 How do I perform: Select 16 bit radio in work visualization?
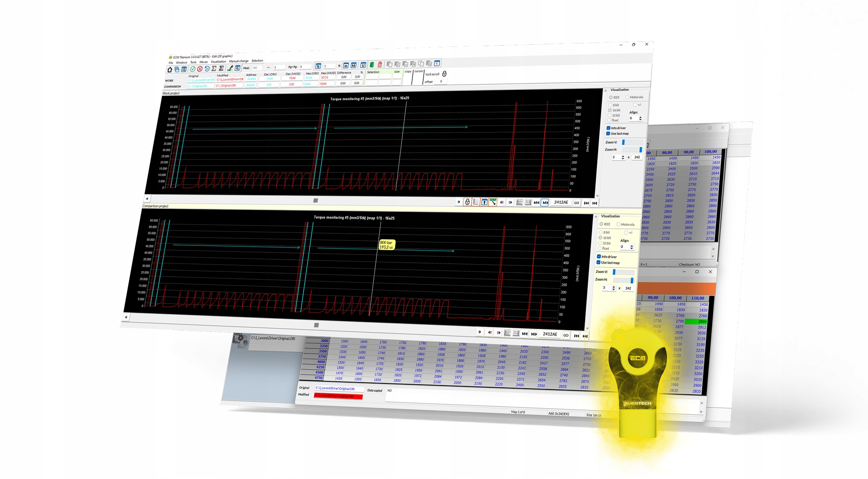click(x=610, y=110)
